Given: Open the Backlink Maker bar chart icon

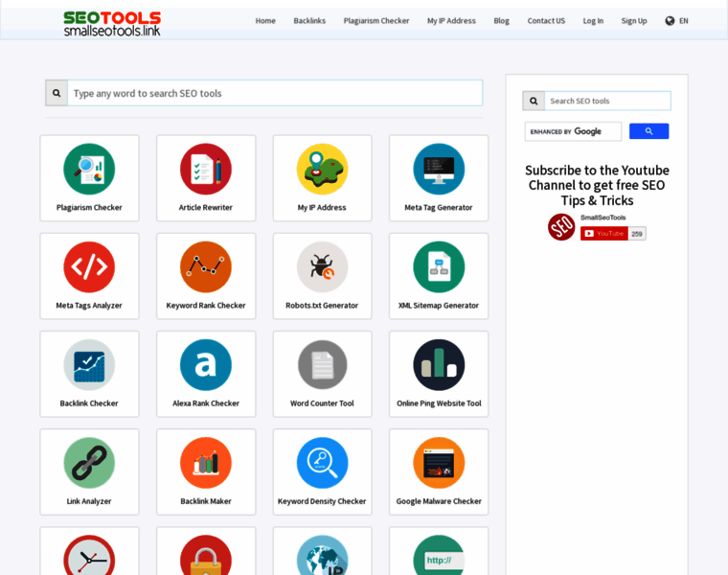Looking at the screenshot, I should [x=206, y=463].
